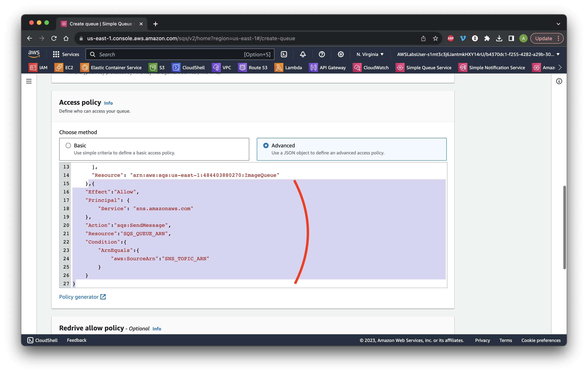Open the Route 53 favorite shortcut

[x=253, y=67]
